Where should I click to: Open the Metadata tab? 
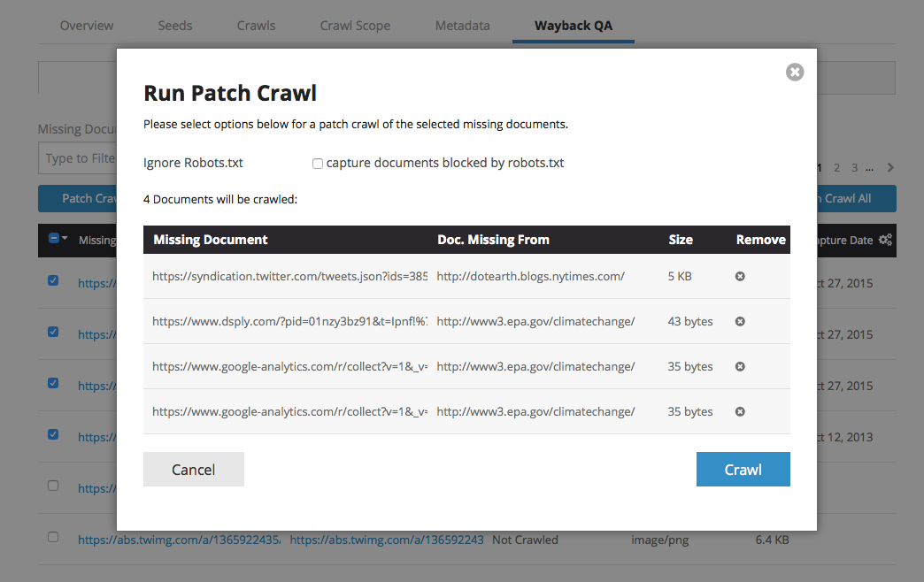pos(462,26)
